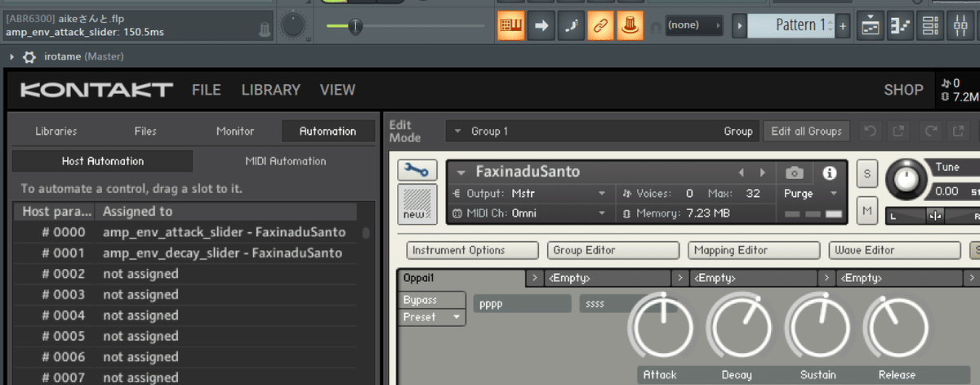Open Wave Editor button
This screenshot has height=385, width=980.
[x=893, y=250]
